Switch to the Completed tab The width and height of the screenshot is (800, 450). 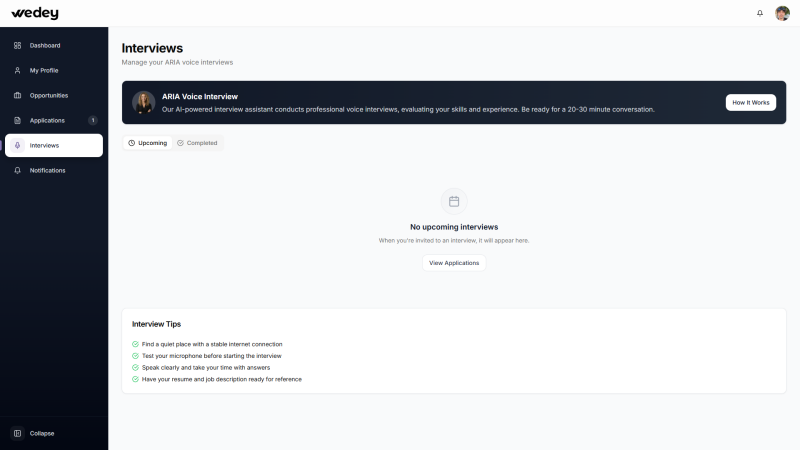(x=197, y=143)
